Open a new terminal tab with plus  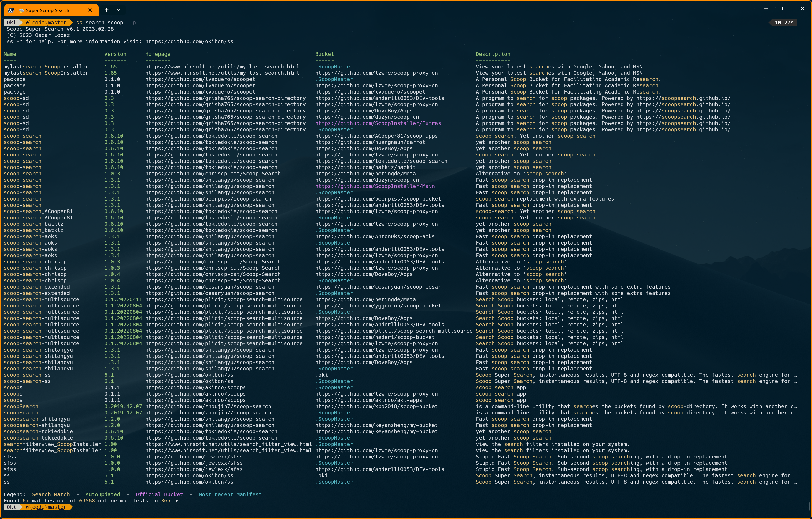coord(106,10)
